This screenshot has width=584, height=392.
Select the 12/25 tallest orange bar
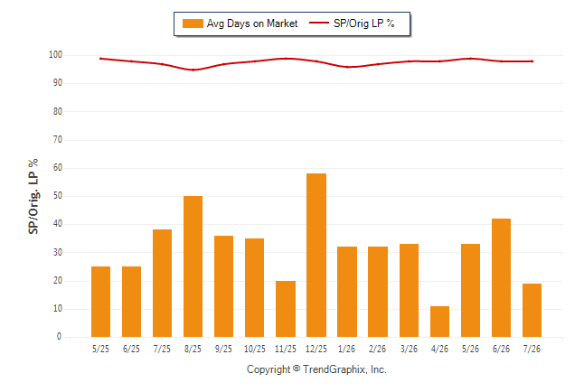316,255
